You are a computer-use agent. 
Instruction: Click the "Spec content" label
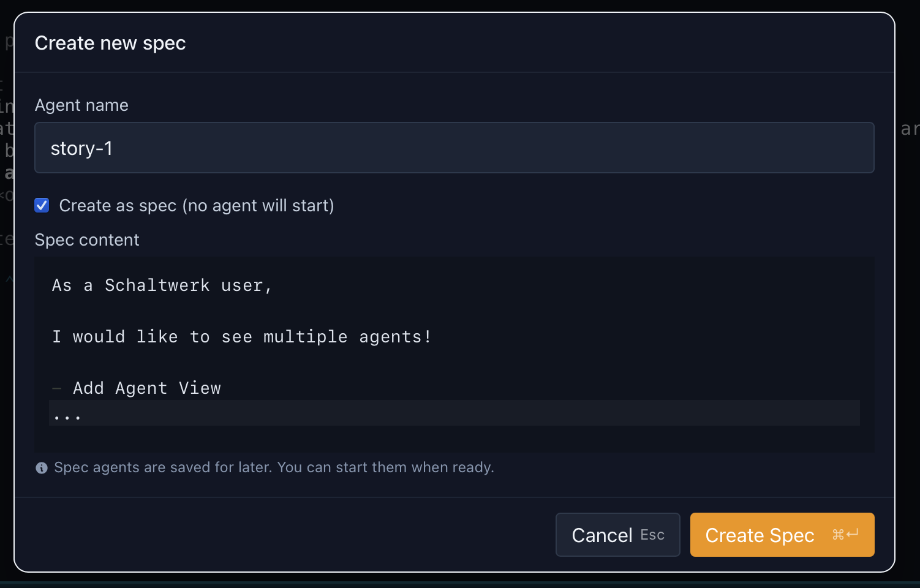[x=87, y=239]
